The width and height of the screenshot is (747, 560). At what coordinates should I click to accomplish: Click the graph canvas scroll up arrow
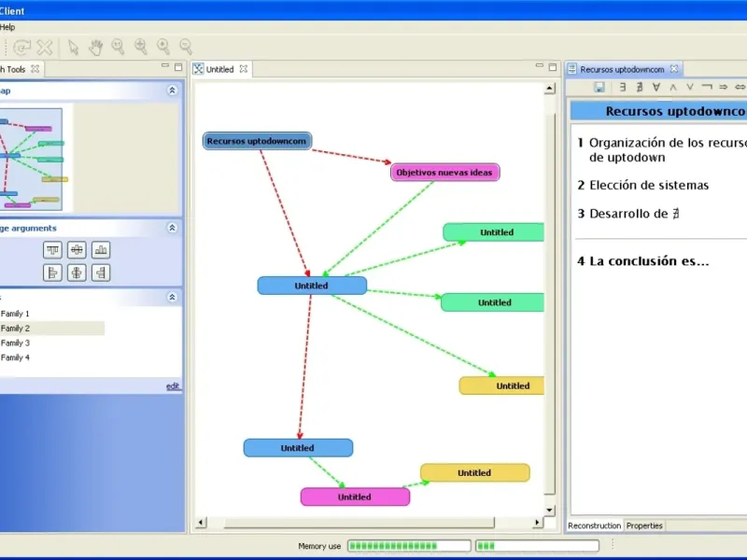[x=549, y=88]
